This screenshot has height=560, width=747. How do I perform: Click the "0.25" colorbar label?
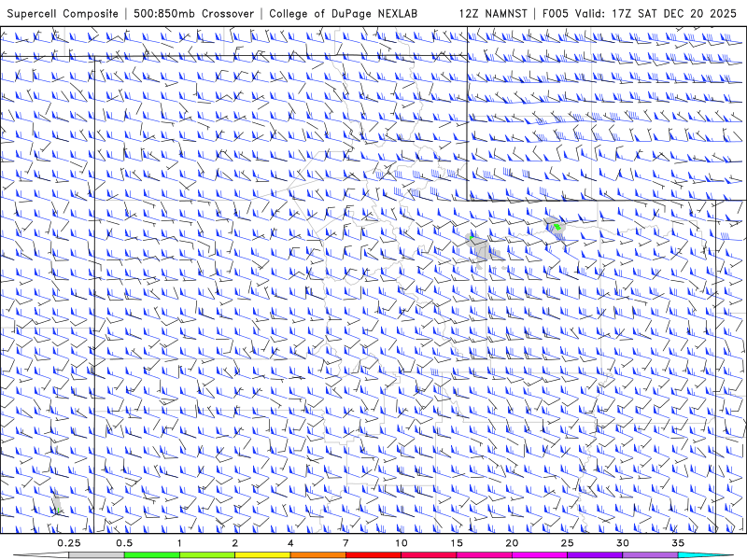pyautogui.click(x=68, y=543)
